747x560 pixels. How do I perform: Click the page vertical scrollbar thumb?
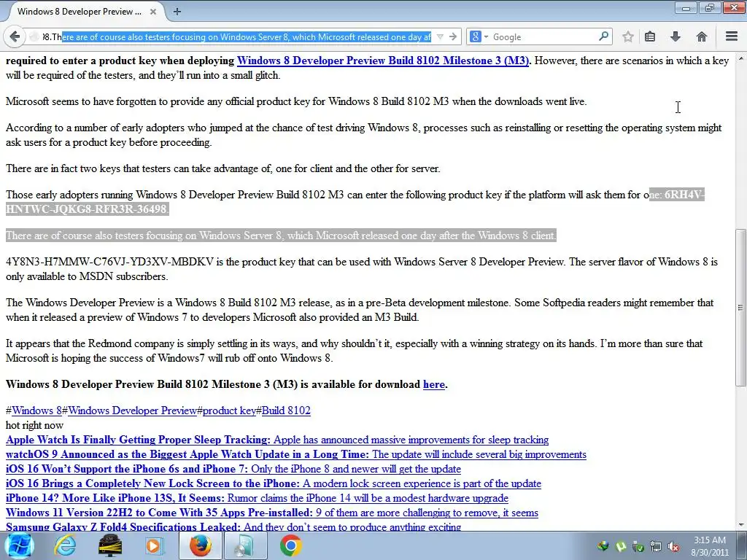point(741,307)
